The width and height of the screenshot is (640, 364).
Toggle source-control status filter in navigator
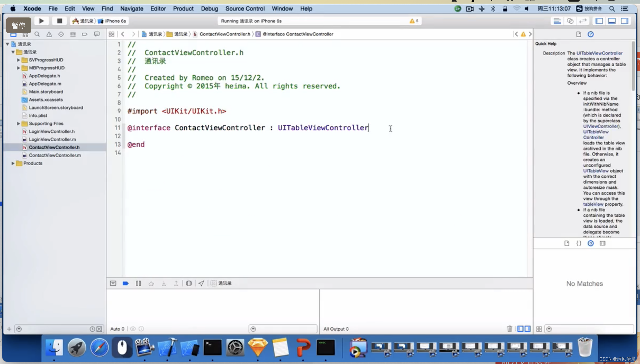coord(99,329)
